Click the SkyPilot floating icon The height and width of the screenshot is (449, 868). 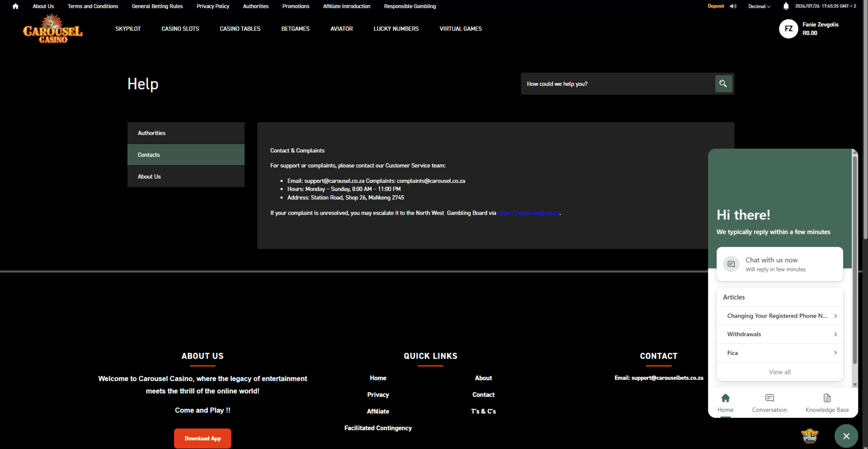pyautogui.click(x=810, y=435)
